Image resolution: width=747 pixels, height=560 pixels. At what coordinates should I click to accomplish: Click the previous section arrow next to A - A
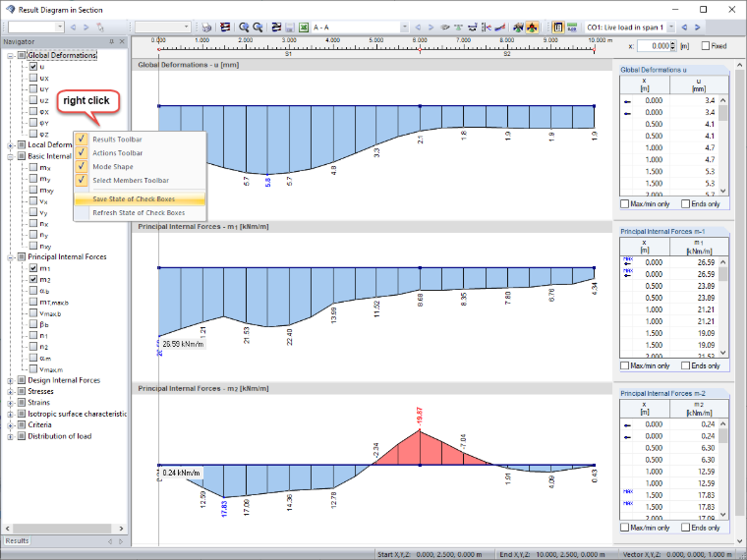pos(418,28)
